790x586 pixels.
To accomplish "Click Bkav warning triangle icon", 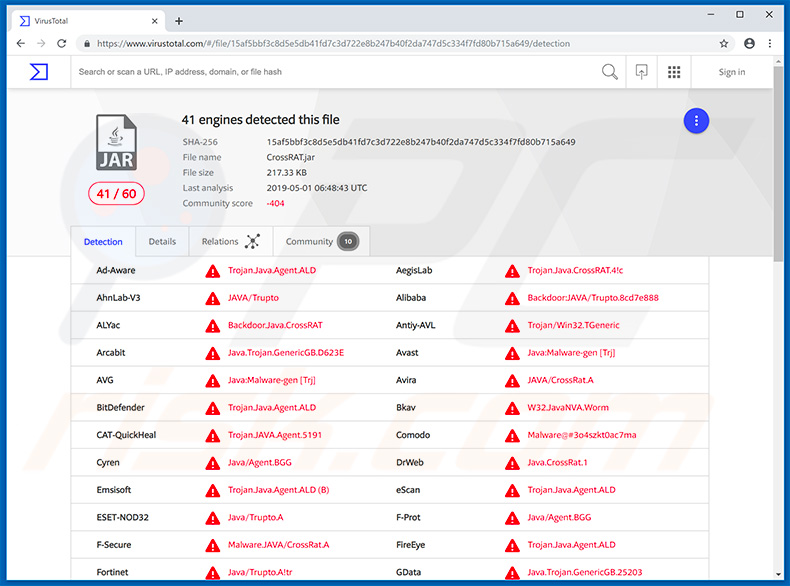I will coord(512,408).
